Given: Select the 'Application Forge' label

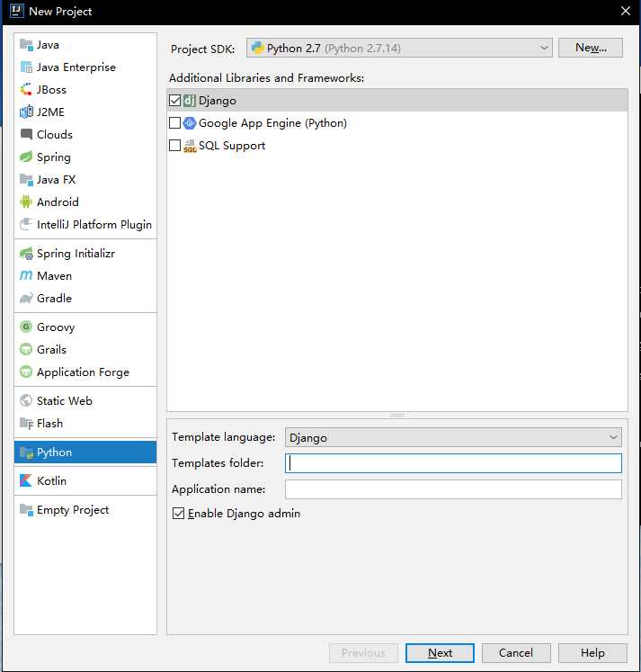Looking at the screenshot, I should pos(83,372).
